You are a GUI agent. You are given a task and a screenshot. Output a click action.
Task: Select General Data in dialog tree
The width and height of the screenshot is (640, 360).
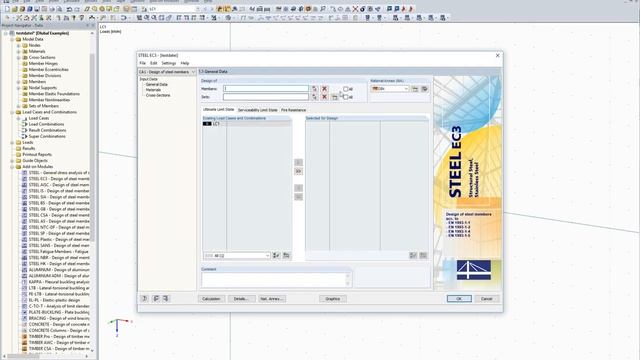click(x=157, y=84)
